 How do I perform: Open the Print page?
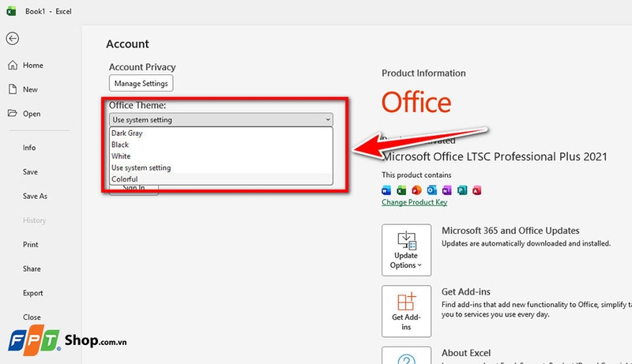[x=31, y=245]
